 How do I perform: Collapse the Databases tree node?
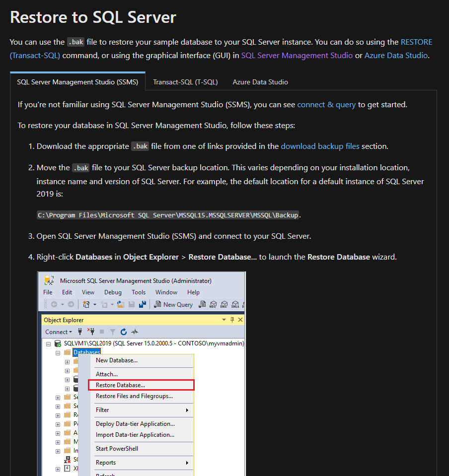[58, 352]
